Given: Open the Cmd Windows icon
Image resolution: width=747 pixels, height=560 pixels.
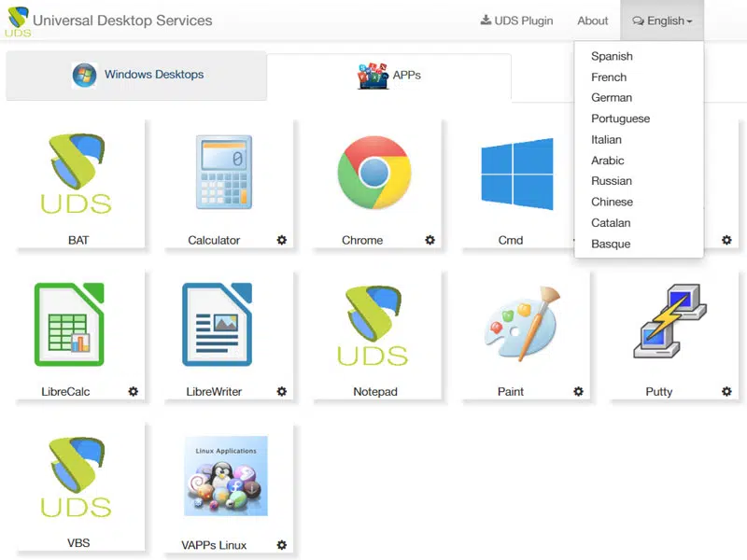Looking at the screenshot, I should coord(517,175).
